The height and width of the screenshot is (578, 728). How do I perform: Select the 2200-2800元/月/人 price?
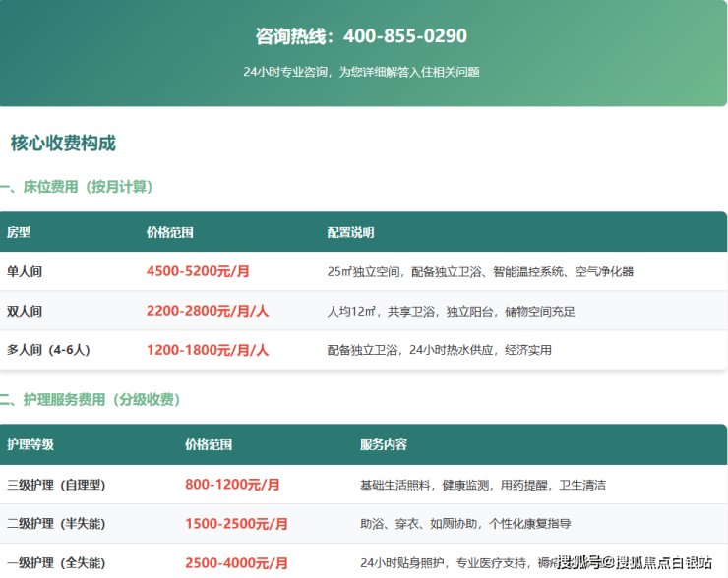coord(208,311)
